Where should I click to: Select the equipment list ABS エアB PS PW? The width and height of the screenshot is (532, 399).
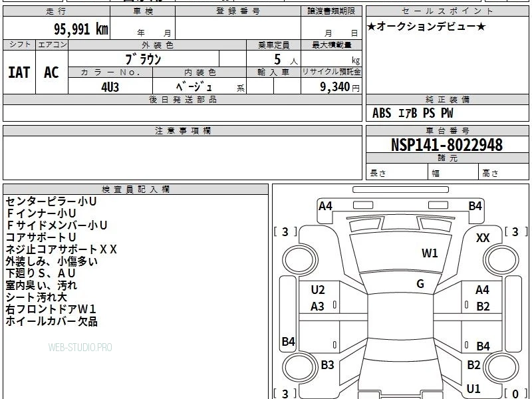point(412,113)
